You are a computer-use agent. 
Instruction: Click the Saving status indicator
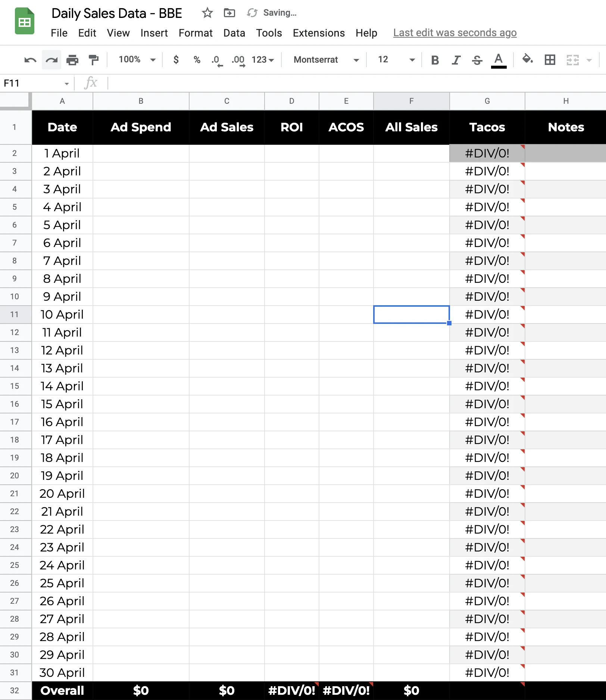(x=272, y=13)
